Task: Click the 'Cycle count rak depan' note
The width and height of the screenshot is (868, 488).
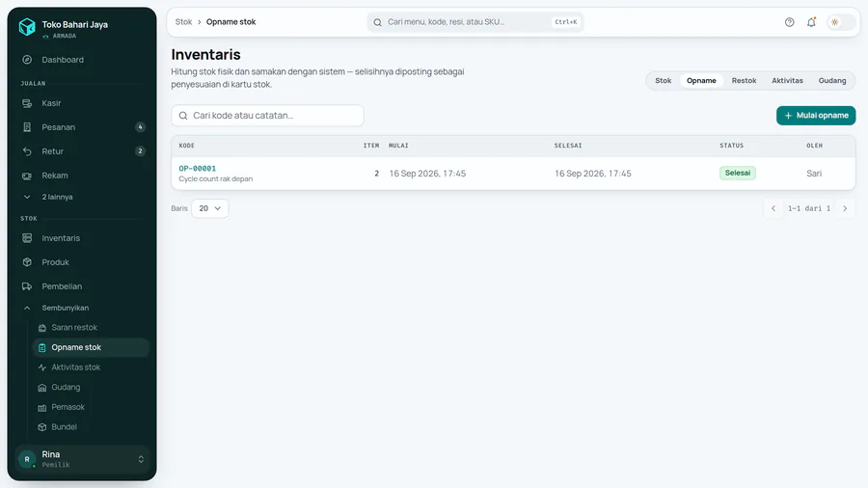Action: coord(215,178)
